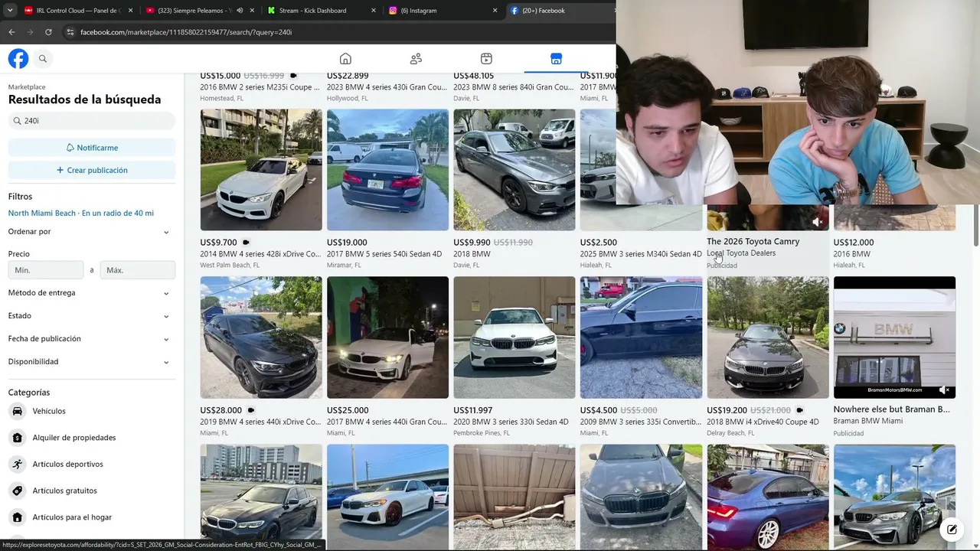Open The 2026 Toyota Camry ad link
The height and width of the screenshot is (551, 980).
(753, 242)
